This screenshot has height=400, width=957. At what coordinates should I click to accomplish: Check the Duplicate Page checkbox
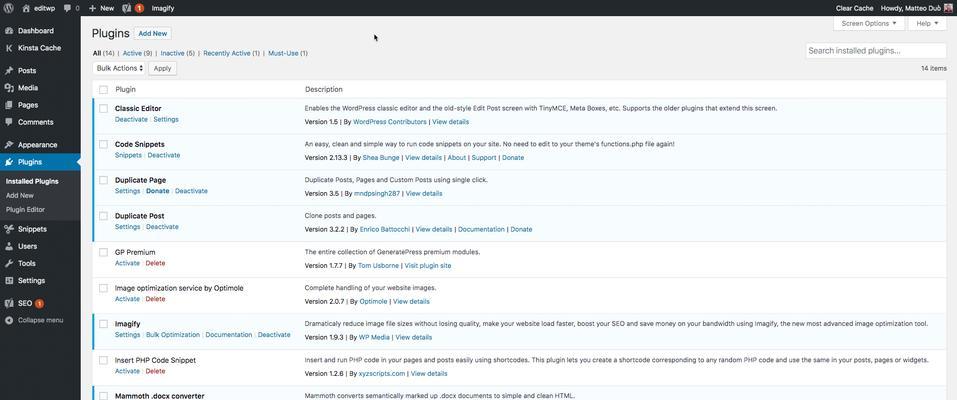pyautogui.click(x=103, y=180)
